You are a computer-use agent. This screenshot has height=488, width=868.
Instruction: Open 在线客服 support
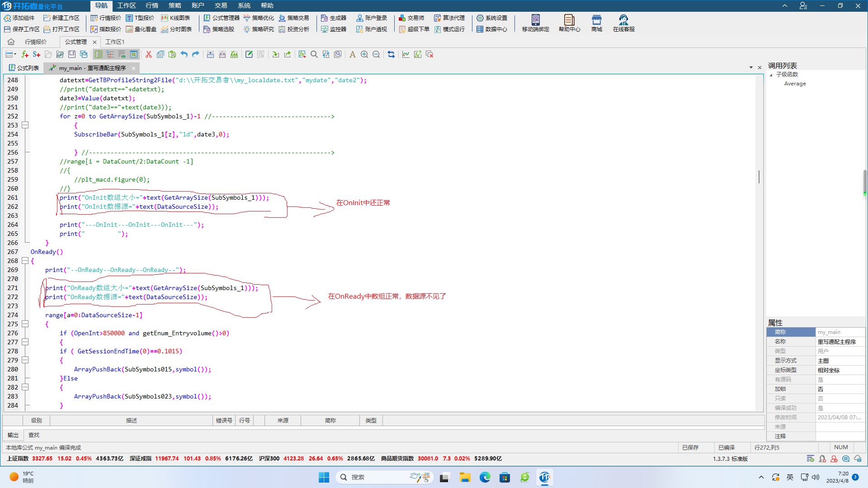tap(624, 23)
